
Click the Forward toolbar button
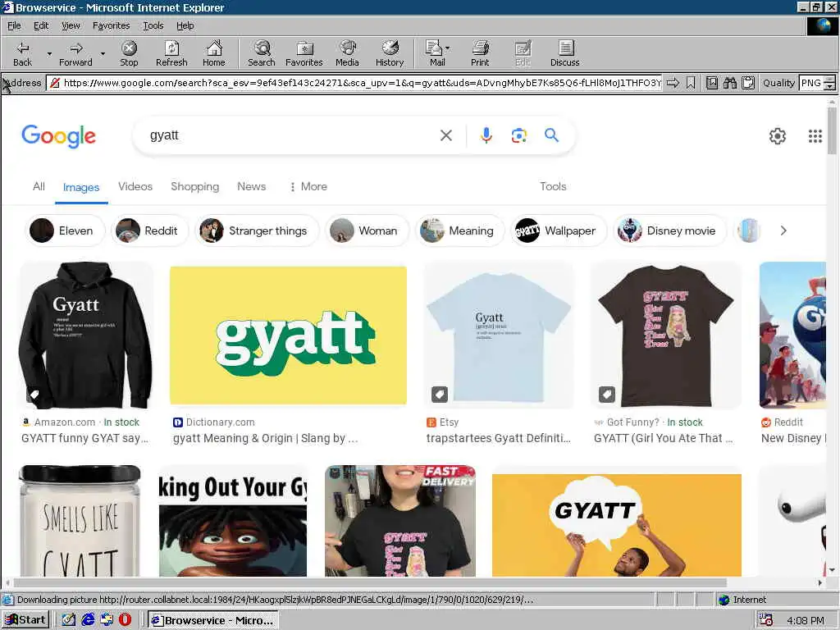tap(75, 54)
